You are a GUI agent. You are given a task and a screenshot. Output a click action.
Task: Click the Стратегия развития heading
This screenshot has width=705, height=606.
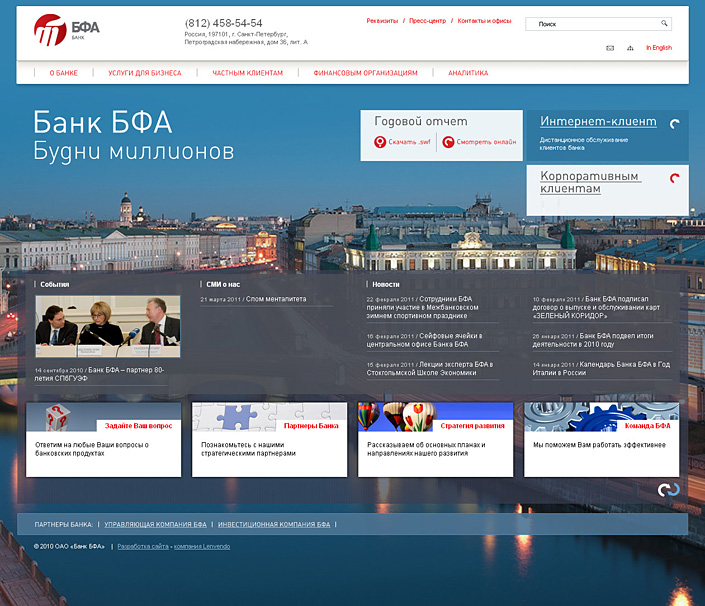pyautogui.click(x=473, y=426)
